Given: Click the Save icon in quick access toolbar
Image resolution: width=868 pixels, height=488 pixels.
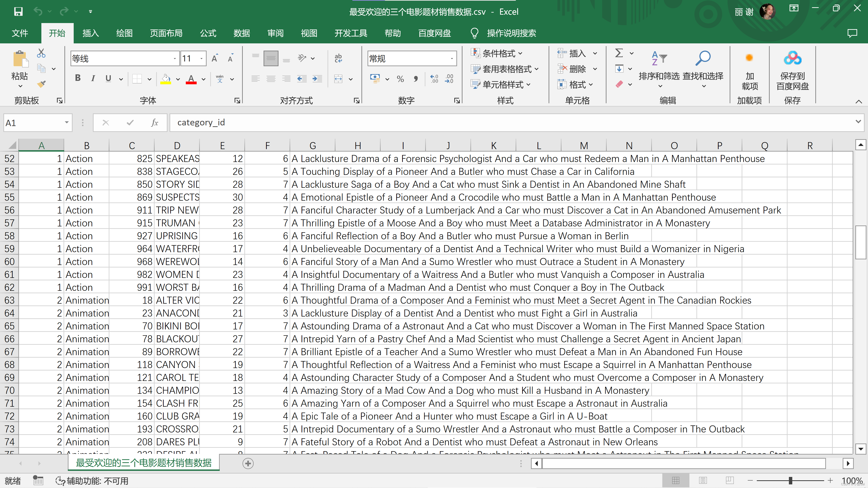Looking at the screenshot, I should coord(18,12).
